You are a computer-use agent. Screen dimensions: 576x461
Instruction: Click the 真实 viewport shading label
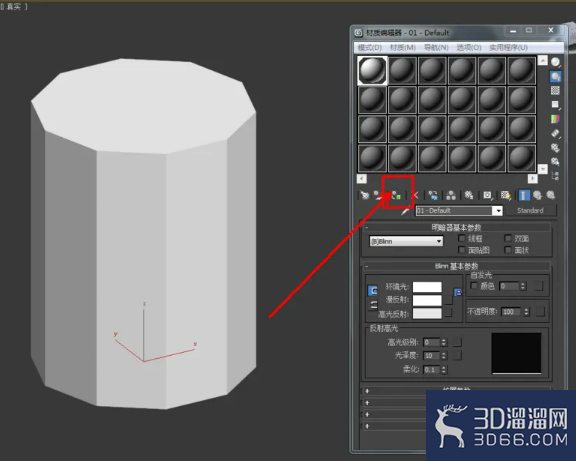click(14, 7)
